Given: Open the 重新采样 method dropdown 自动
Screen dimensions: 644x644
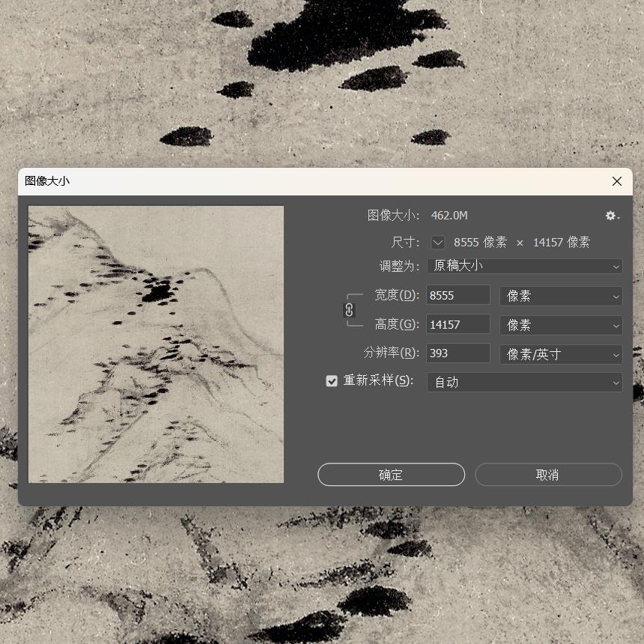Looking at the screenshot, I should (524, 383).
